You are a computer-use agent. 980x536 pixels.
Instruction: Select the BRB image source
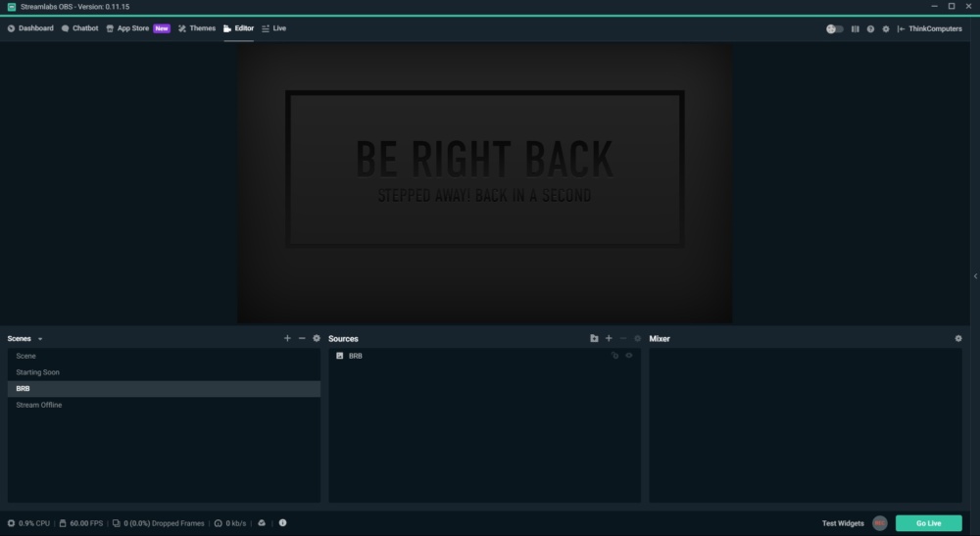coord(484,356)
